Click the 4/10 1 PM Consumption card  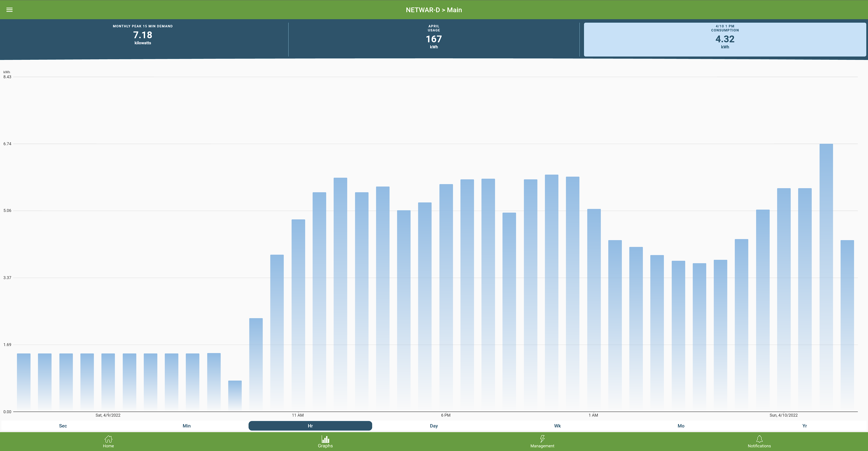725,39
